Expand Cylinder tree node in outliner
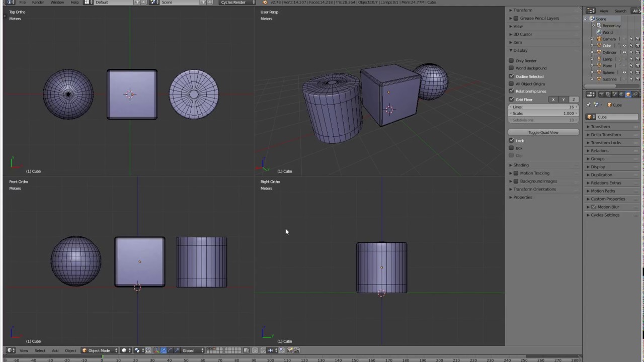Image resolution: width=644 pixels, height=362 pixels. [592, 52]
